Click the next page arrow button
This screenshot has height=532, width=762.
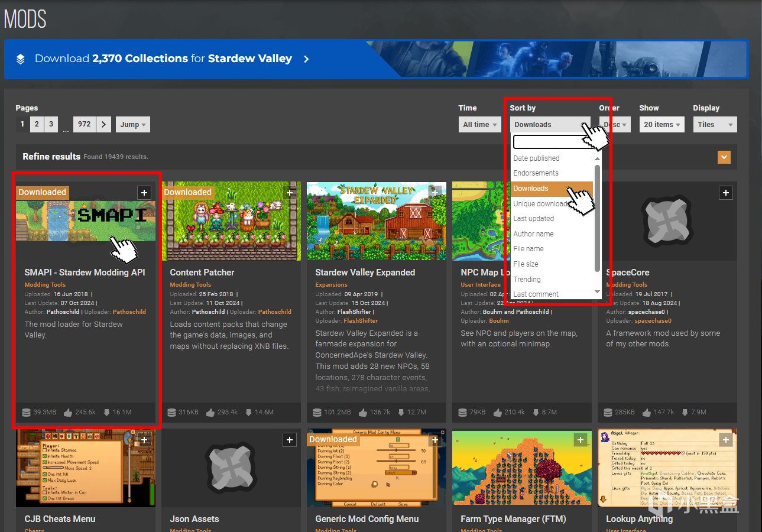coord(103,124)
